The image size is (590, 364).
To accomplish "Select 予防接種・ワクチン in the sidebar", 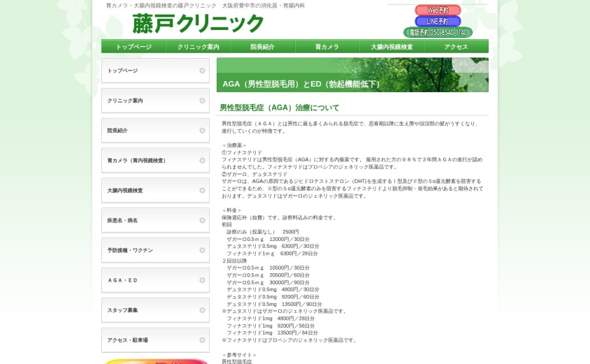I will 155,250.
